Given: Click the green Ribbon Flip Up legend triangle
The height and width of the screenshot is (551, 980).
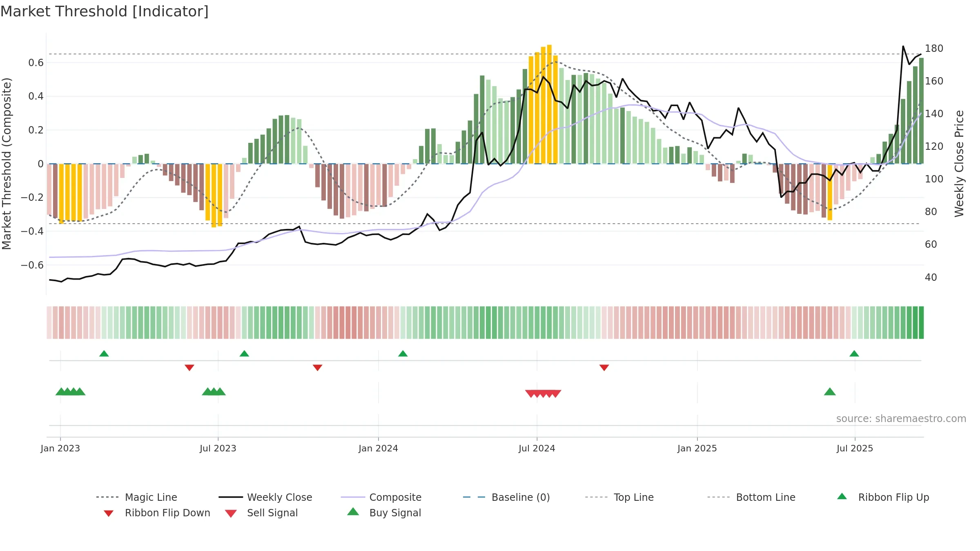Looking at the screenshot, I should coord(842,496).
